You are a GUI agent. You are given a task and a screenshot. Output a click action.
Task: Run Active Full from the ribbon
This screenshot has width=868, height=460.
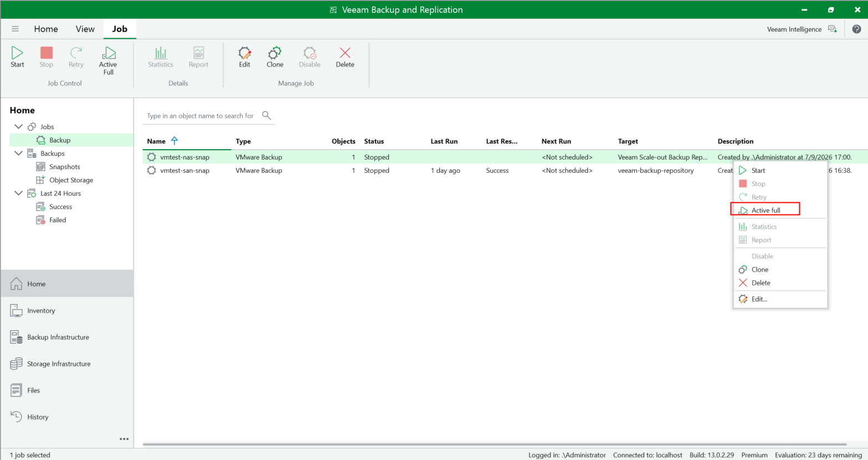[x=108, y=60]
